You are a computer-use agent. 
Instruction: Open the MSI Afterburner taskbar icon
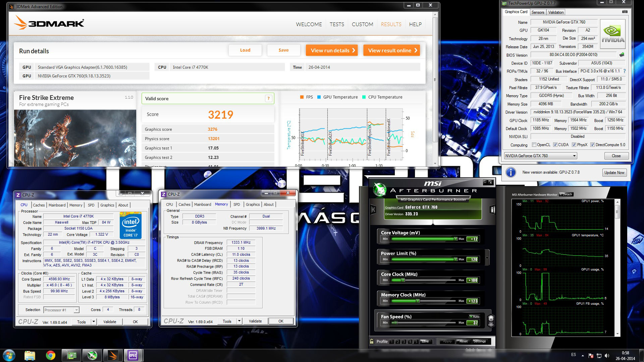point(92,355)
